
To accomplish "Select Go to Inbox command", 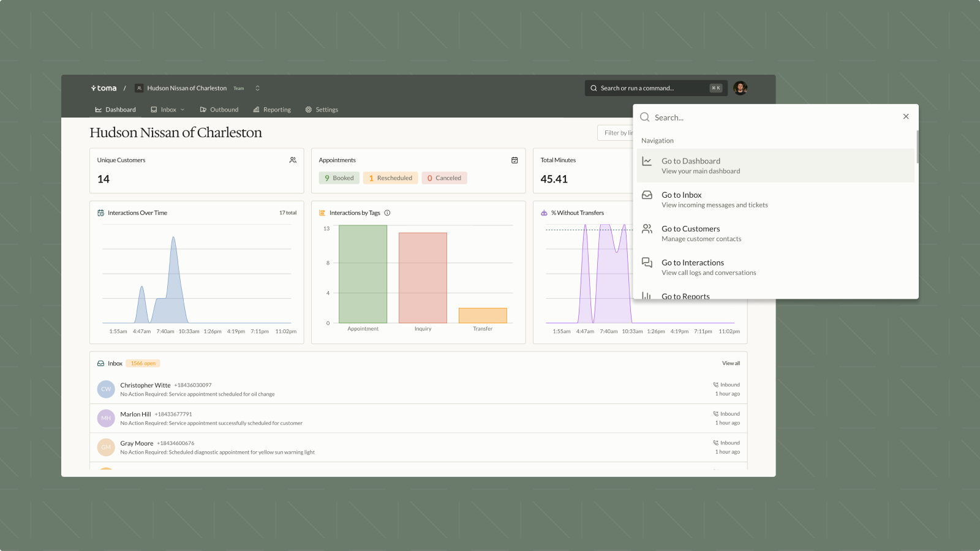I will pos(775,200).
